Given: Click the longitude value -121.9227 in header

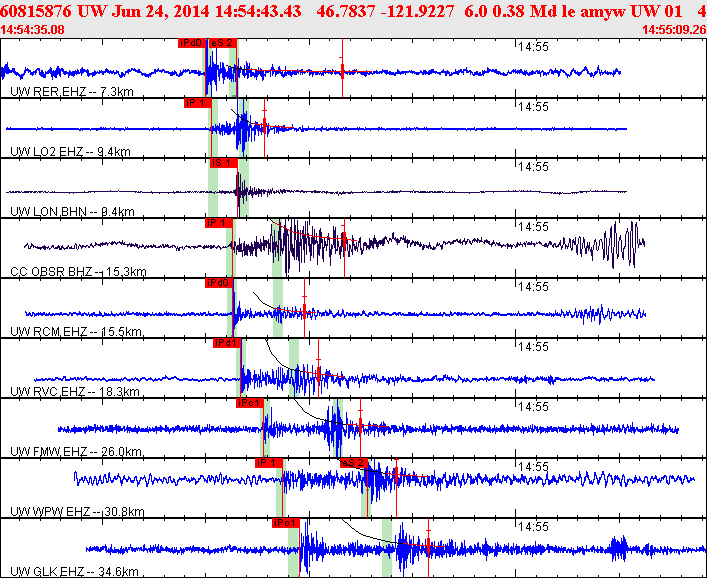Looking at the screenshot, I should click(x=417, y=11).
